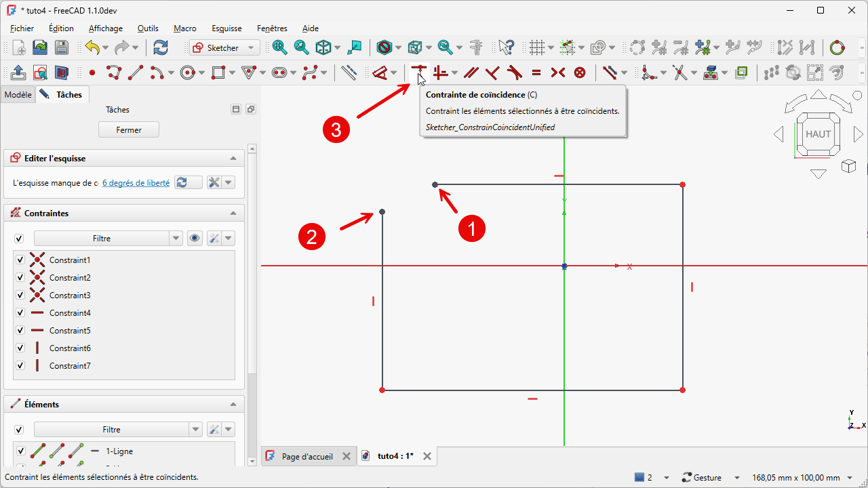Click the zoom to fit all icon

[x=279, y=47]
